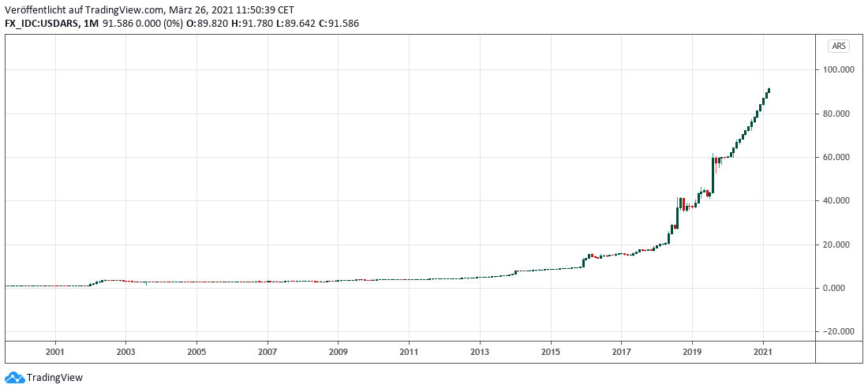Click the ARS currency label button

[x=839, y=47]
